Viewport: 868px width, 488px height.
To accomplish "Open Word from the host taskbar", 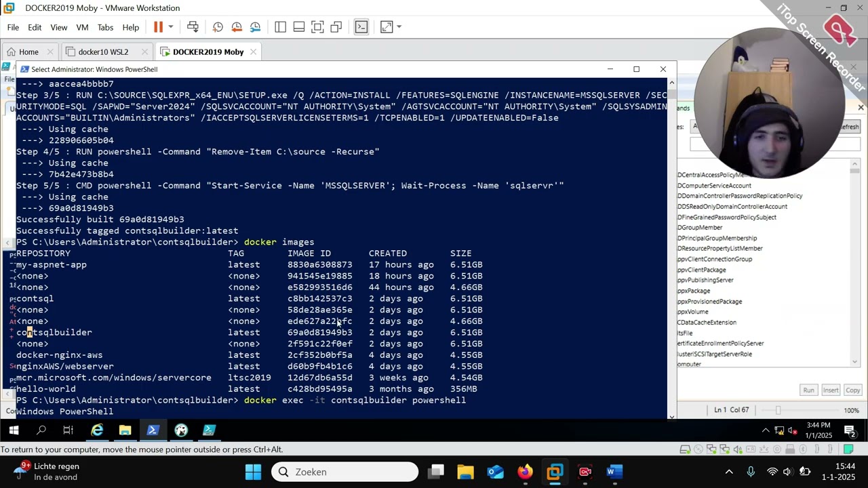I will pos(615,472).
